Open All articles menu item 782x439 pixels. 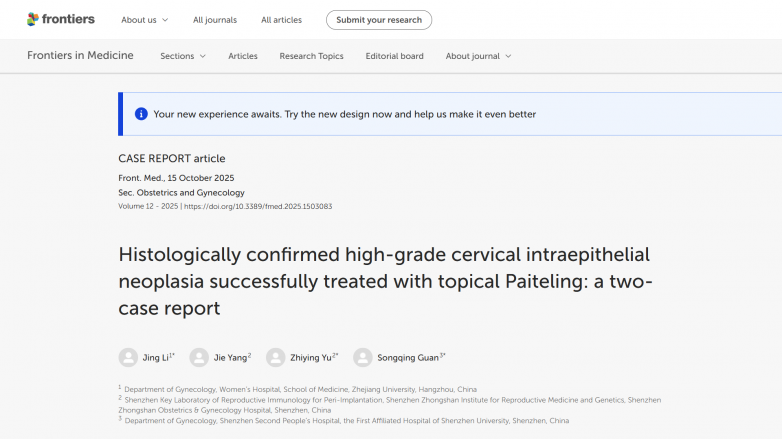tap(281, 20)
